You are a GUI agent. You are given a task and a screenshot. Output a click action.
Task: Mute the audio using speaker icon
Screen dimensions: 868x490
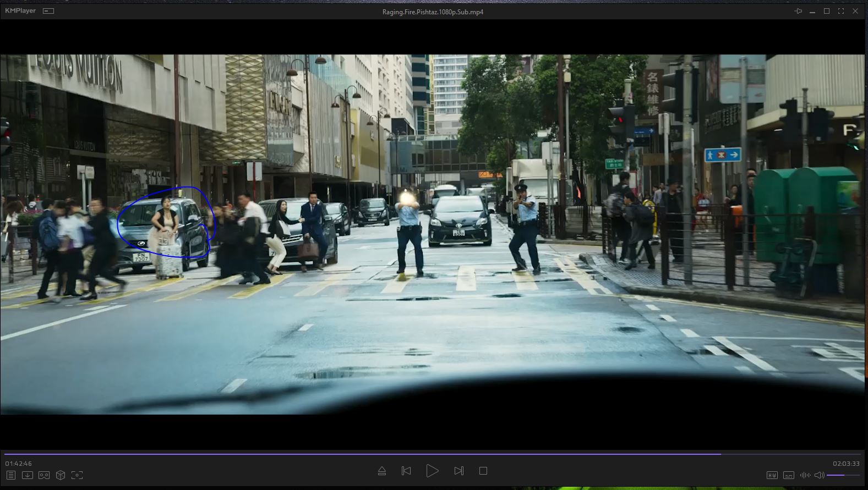click(819, 475)
